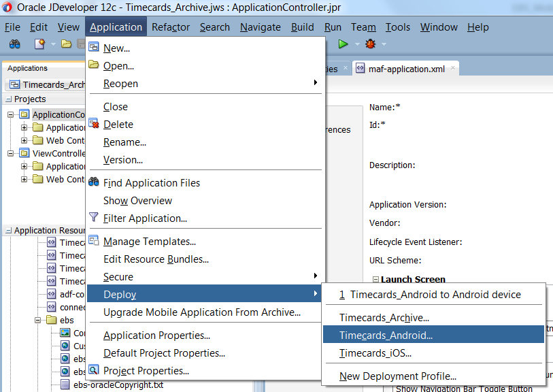
Task: Open the New document icon dropdown arrow
Action: pyautogui.click(x=53, y=44)
